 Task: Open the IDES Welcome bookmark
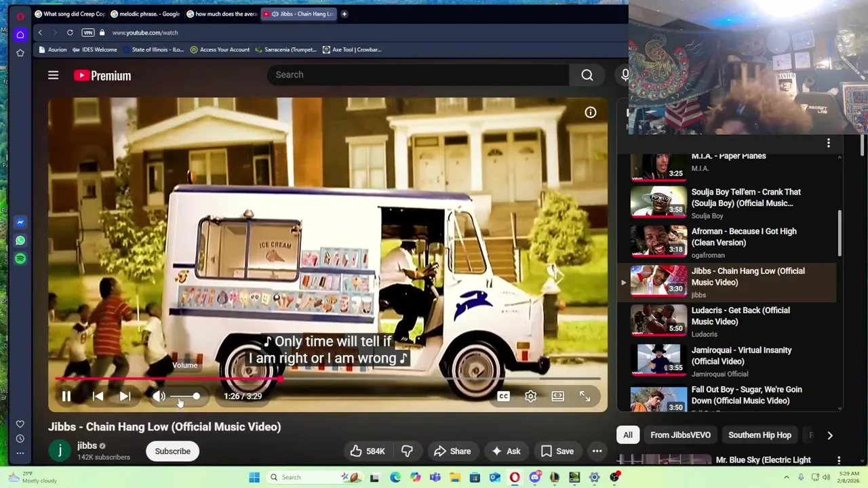(x=95, y=49)
